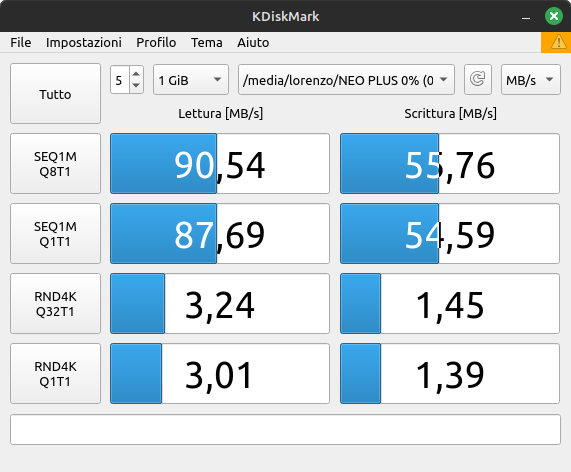Open the Profilo menu

[156, 43]
